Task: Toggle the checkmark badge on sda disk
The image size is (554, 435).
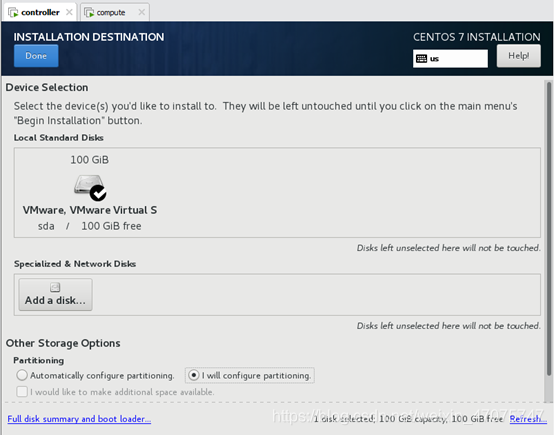Action: pyautogui.click(x=98, y=193)
